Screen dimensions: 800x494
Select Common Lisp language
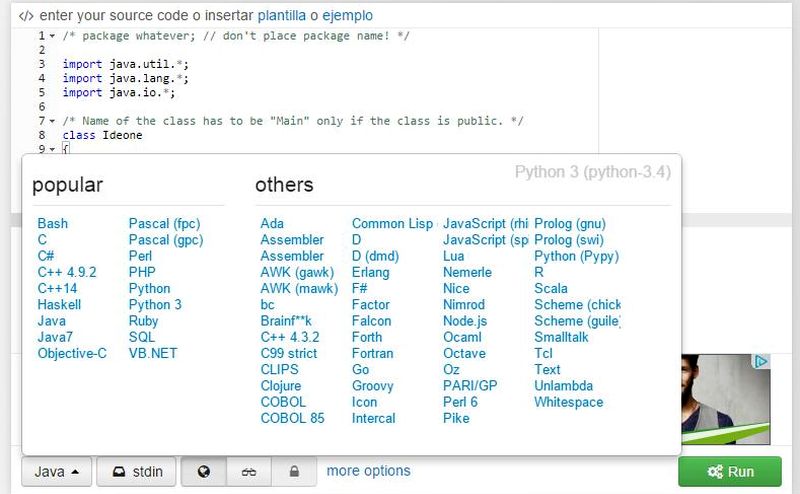tap(392, 224)
